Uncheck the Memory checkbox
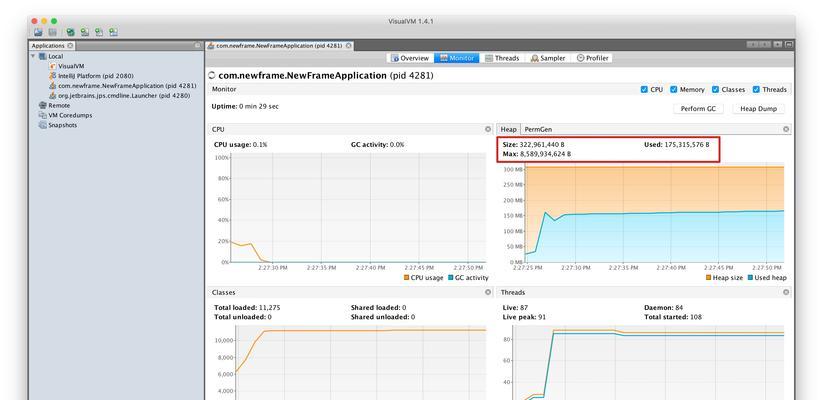This screenshot has height=400, width=823. 674,90
